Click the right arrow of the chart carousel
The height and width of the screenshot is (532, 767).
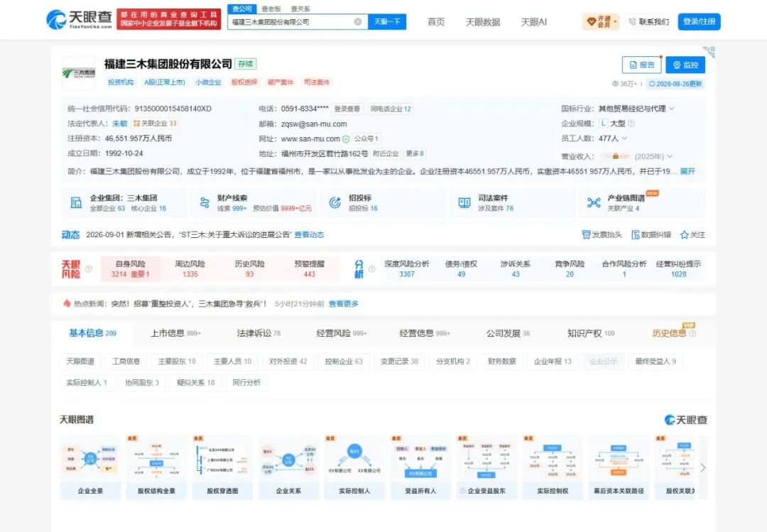(x=703, y=467)
